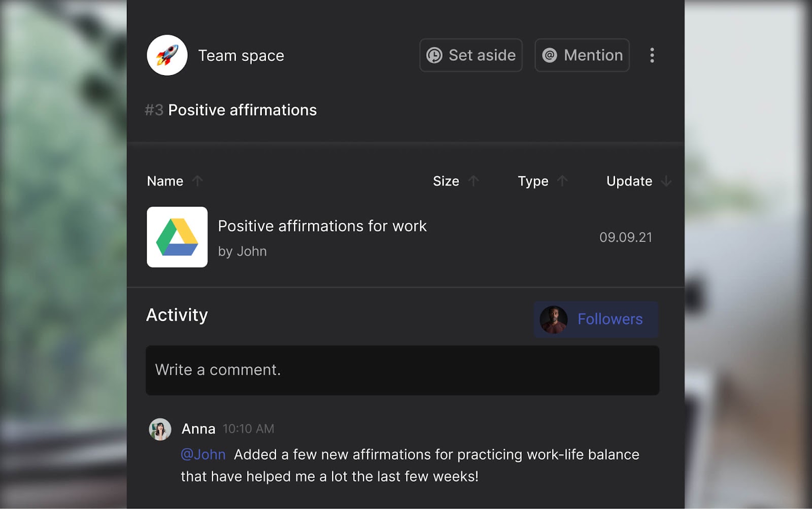Click the @ icon in Mention button
The width and height of the screenshot is (812, 509).
550,55
